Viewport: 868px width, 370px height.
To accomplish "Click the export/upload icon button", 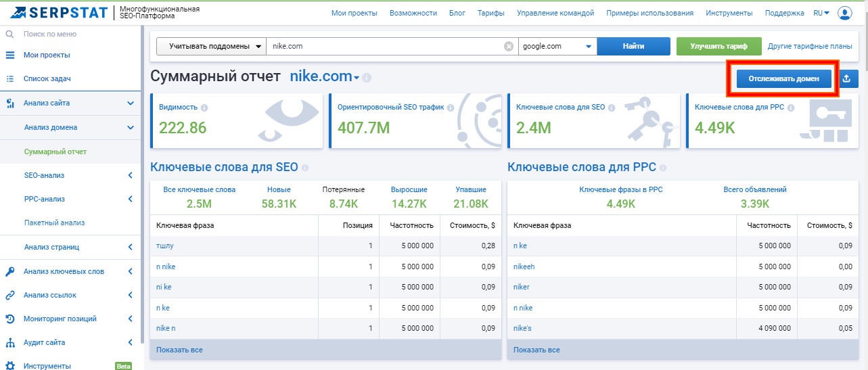I will 849,78.
